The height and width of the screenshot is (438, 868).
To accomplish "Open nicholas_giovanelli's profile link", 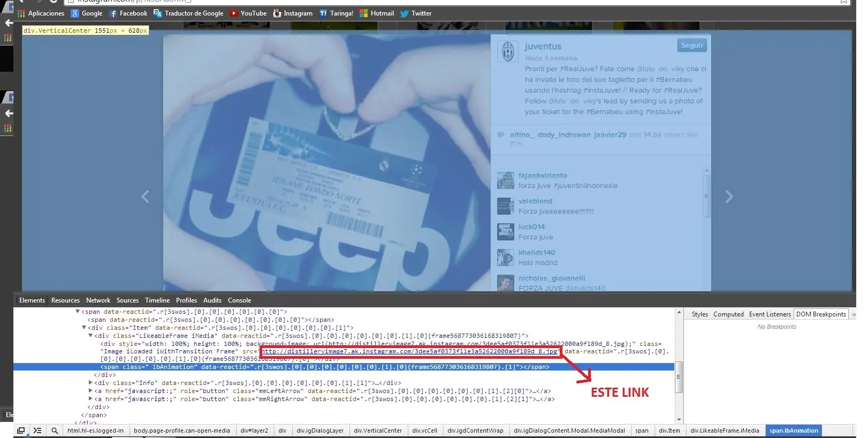I will 552,278.
